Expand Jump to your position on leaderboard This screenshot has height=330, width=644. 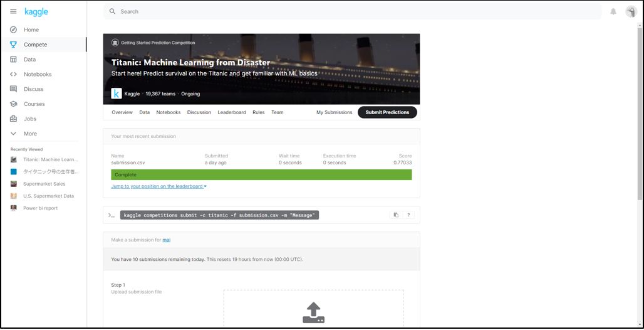158,186
